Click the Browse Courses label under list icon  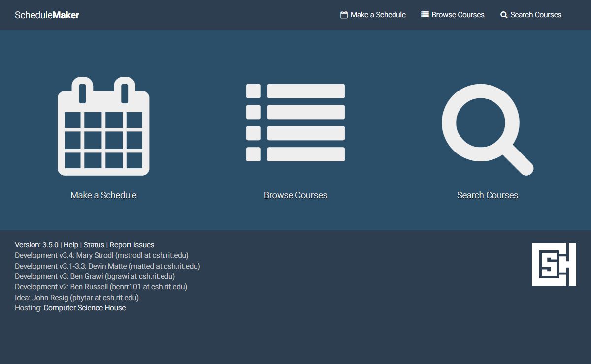(x=295, y=195)
